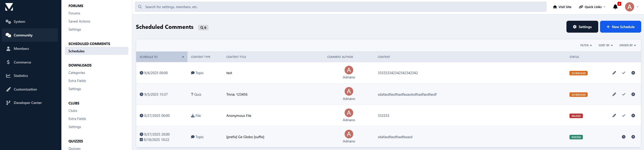Reschedule the posted Ge Globo comment clock icon
Image resolution: width=644 pixels, height=150 pixels.
pyautogui.click(x=624, y=137)
